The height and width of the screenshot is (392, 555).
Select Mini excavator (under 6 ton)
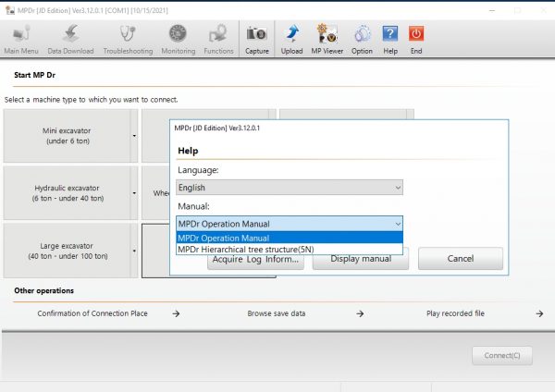(67, 136)
